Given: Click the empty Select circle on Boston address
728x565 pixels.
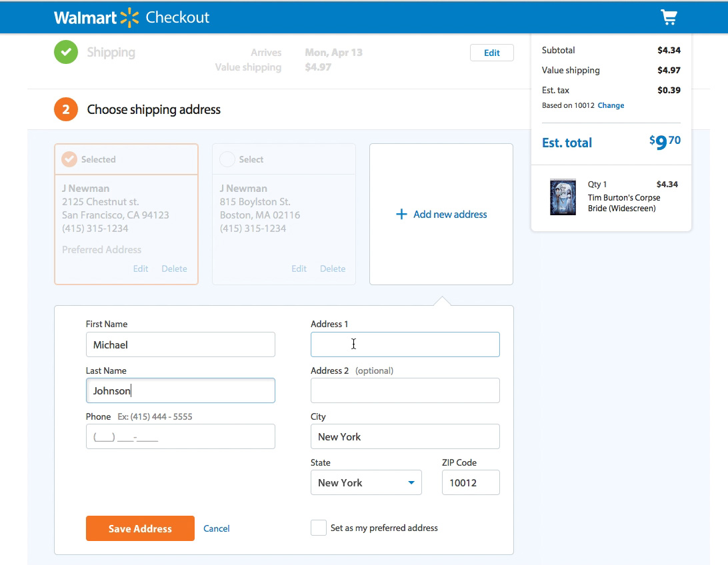Looking at the screenshot, I should (x=226, y=159).
